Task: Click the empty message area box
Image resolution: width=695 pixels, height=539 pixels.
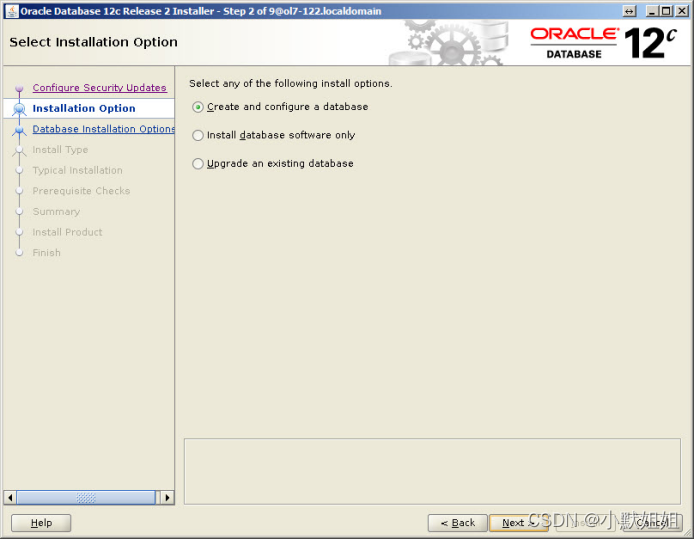Action: tap(432, 471)
